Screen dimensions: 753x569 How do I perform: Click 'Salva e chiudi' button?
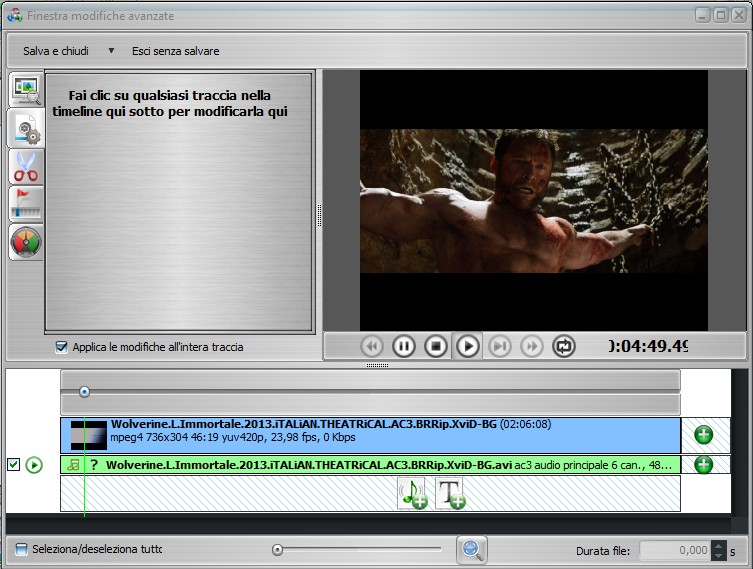56,51
